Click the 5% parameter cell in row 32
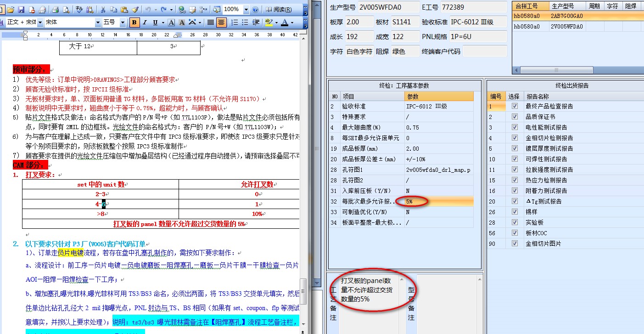This screenshot has height=334, width=644. point(439,201)
